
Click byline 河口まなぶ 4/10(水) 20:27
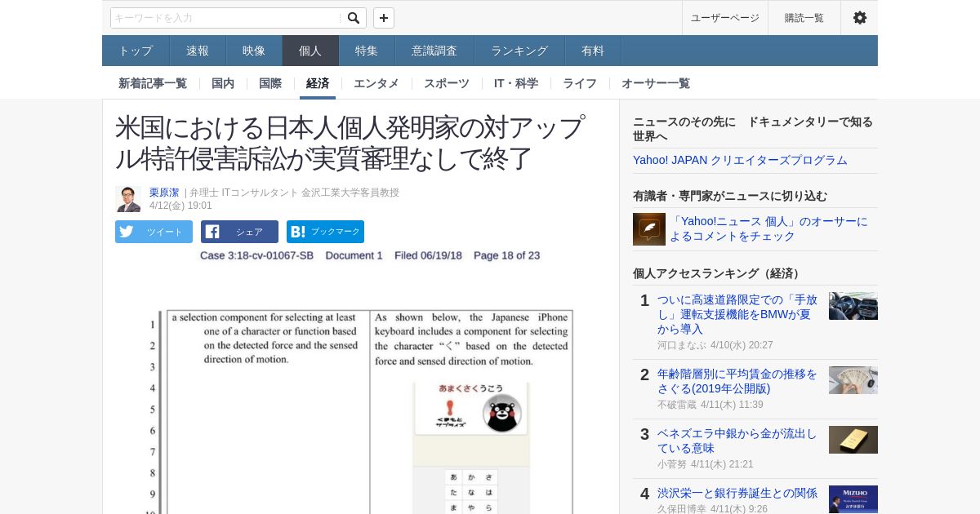click(715, 345)
